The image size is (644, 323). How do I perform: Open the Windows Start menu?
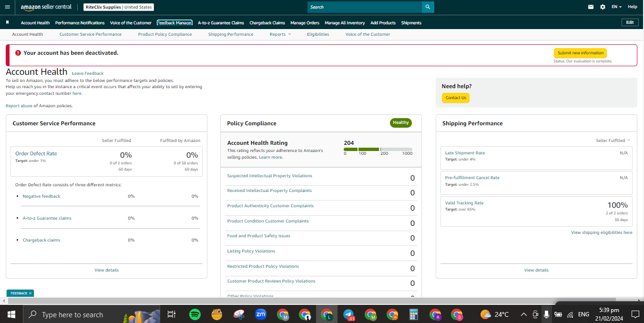(x=11, y=314)
